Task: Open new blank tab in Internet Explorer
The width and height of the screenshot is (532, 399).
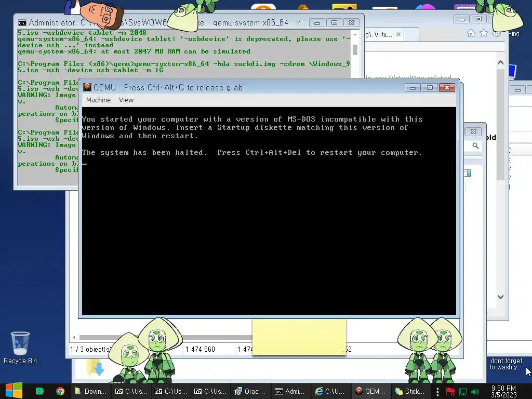Action: 411,34
